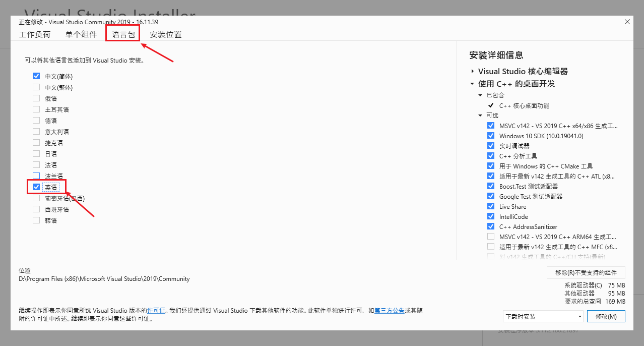The height and width of the screenshot is (346, 644).
Task: Click the 其他驱动器 95 MB entry
Action: (x=595, y=293)
